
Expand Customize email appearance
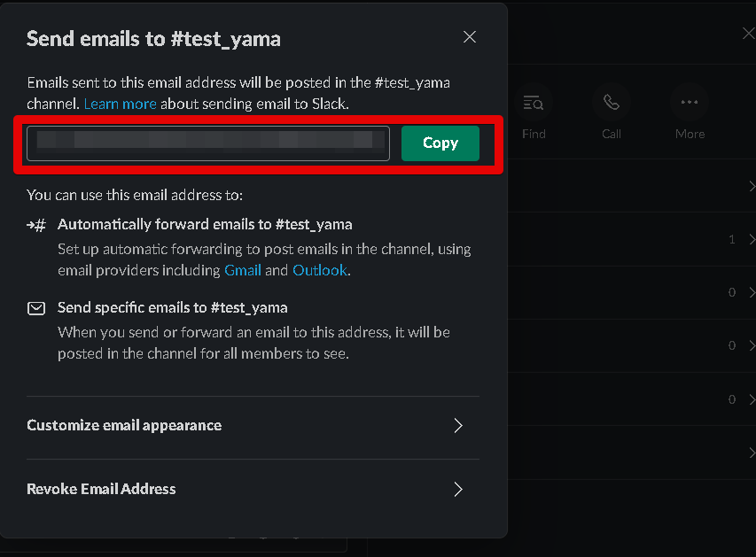(x=123, y=426)
